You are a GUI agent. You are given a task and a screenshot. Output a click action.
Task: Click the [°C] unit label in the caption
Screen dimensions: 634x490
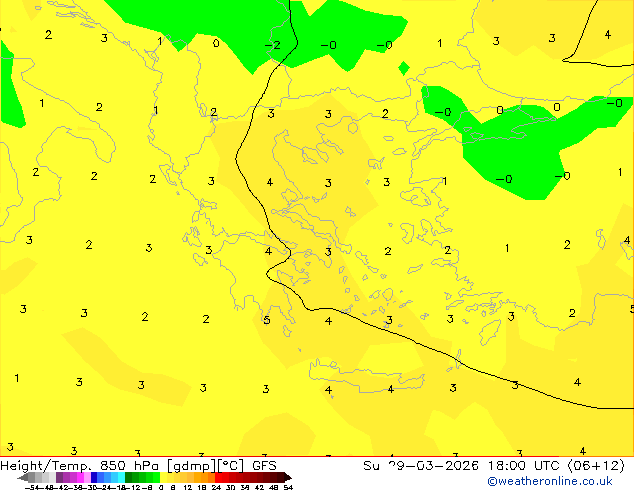point(232,466)
